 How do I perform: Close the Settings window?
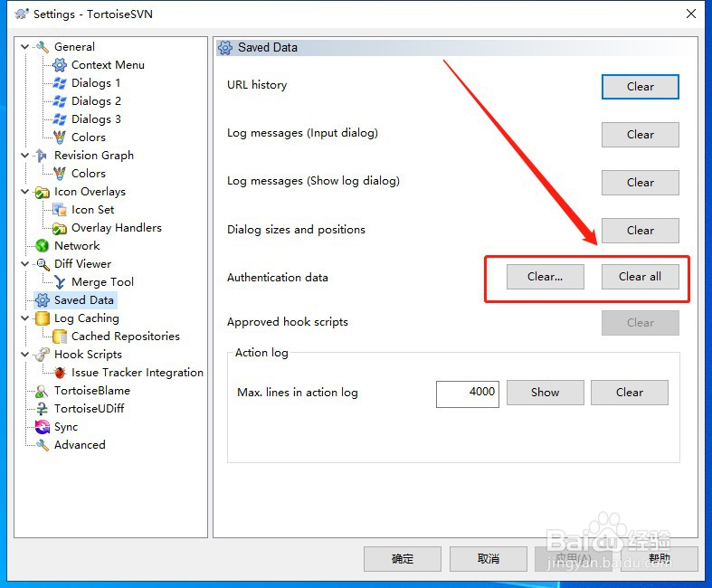[x=690, y=14]
